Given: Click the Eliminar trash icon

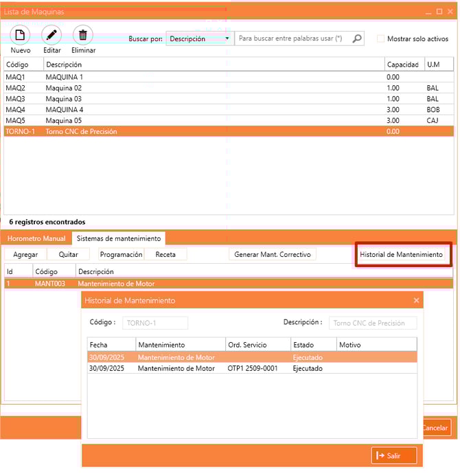Looking at the screenshot, I should [83, 36].
